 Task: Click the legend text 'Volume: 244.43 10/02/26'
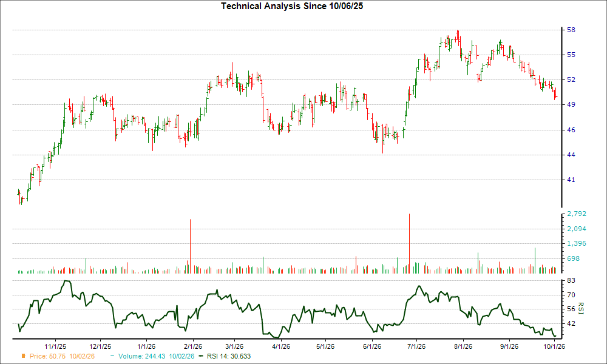[157, 356]
